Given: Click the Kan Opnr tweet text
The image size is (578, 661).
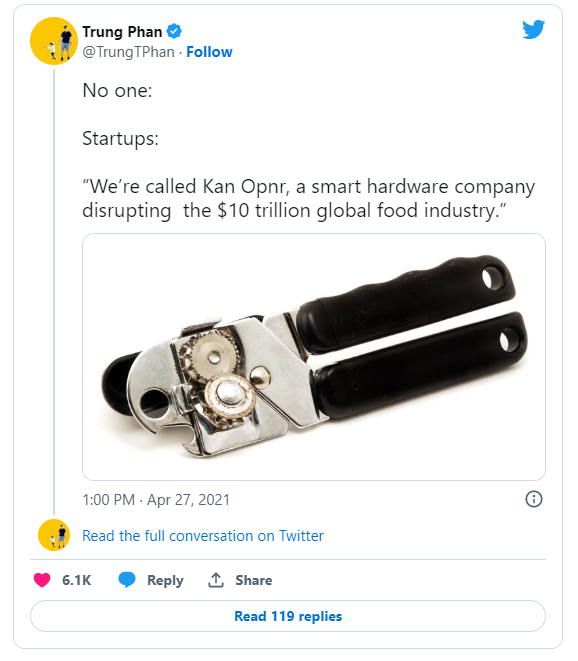Looking at the screenshot, I should pos(309,198).
